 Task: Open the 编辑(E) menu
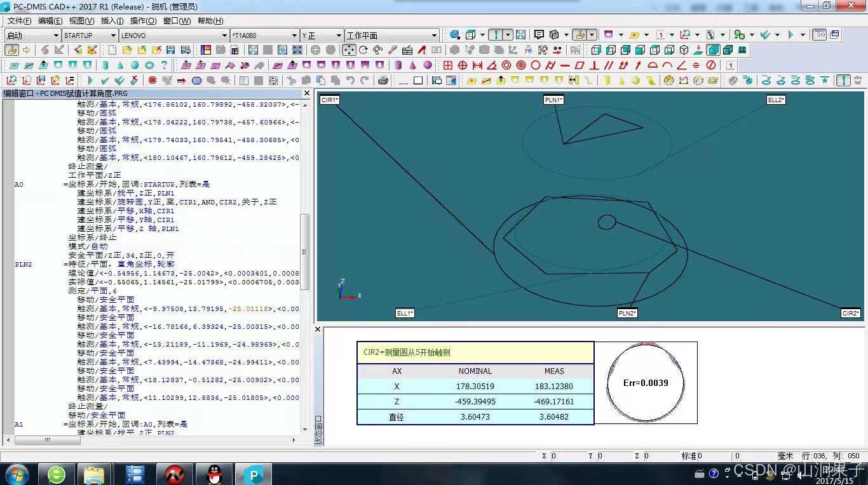pyautogui.click(x=50, y=21)
